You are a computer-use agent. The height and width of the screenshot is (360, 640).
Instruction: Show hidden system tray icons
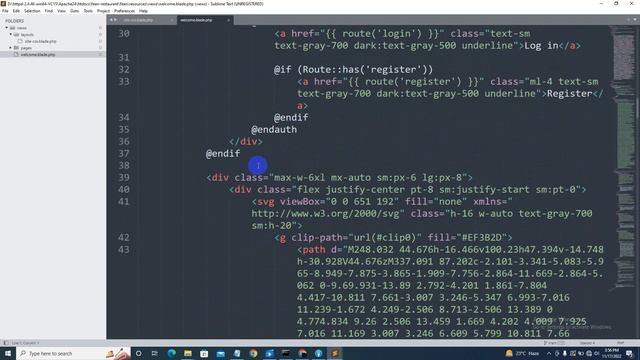[x=549, y=353]
